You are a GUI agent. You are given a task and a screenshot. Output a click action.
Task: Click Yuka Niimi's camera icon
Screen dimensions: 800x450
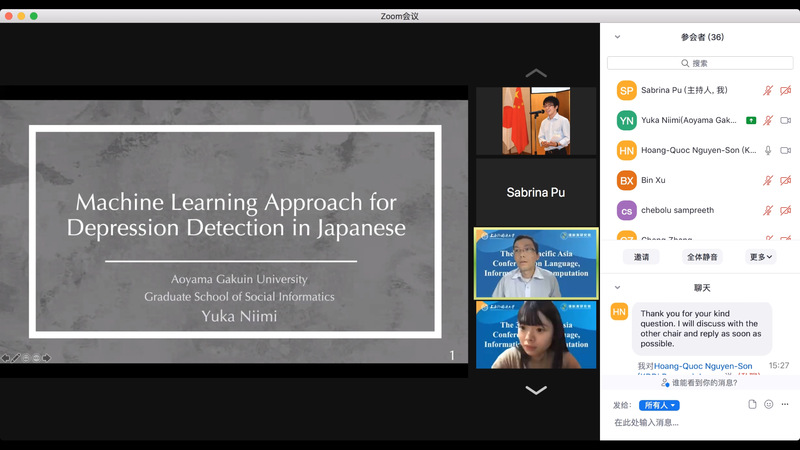(x=785, y=120)
